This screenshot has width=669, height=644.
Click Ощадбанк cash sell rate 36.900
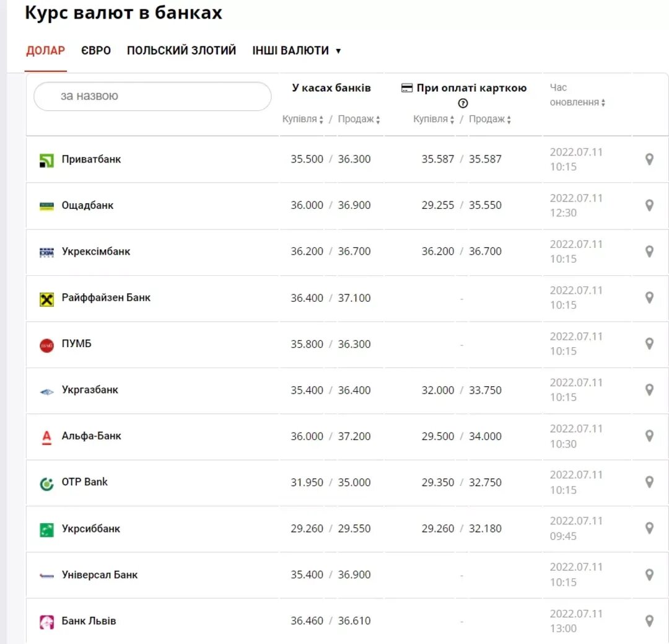tap(354, 205)
